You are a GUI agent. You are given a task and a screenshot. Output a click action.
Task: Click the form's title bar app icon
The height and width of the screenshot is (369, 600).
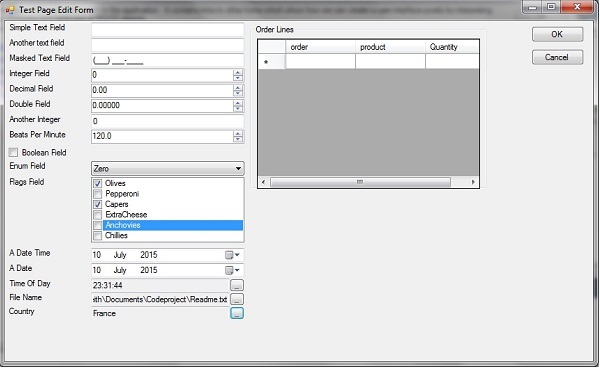[x=10, y=10]
